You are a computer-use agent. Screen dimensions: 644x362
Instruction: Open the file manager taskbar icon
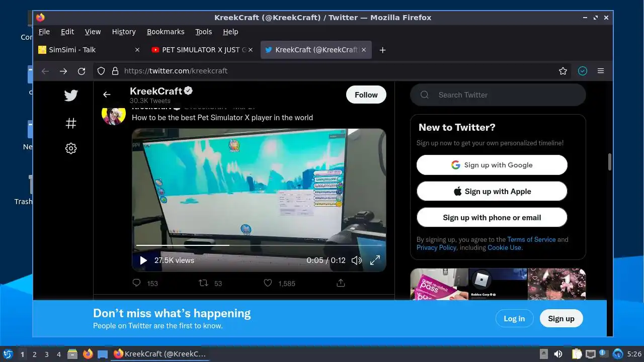pyautogui.click(x=72, y=354)
